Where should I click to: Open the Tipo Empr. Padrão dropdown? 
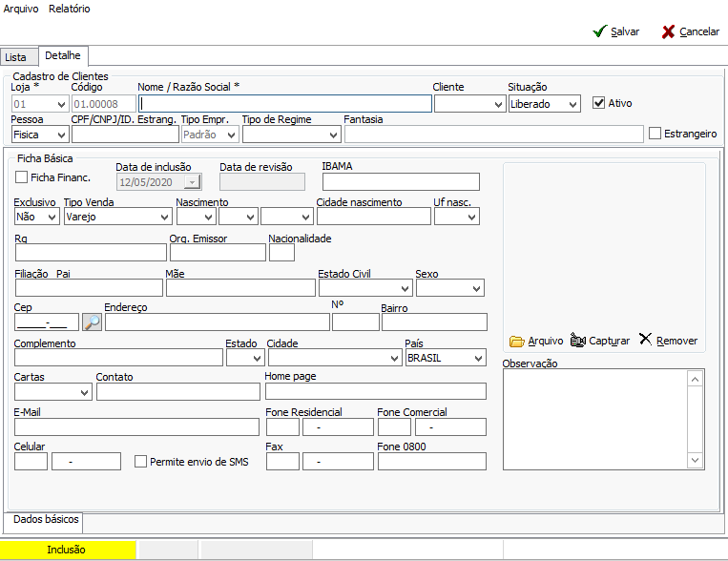(231, 135)
